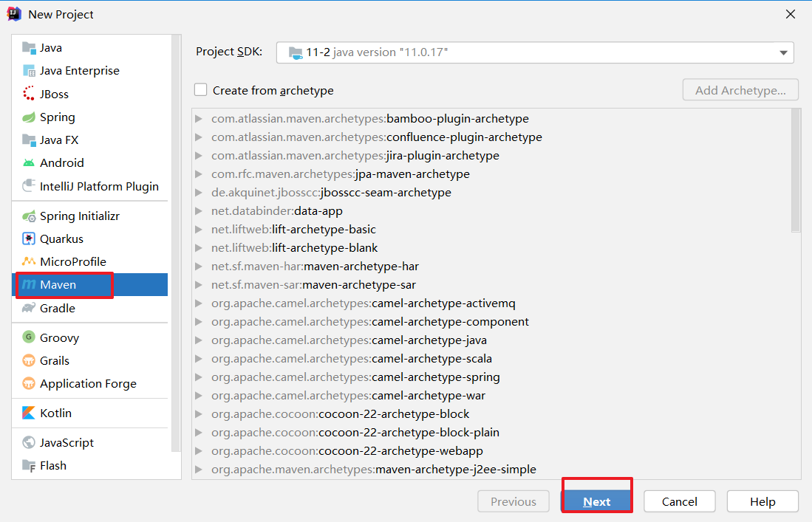Enable Create from archetype checkbox
The width and height of the screenshot is (812, 522).
click(201, 90)
